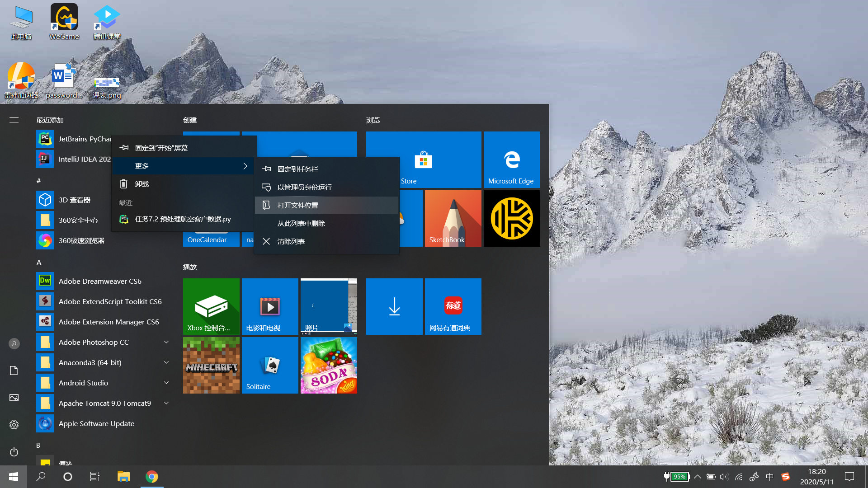Choose 从此列表中删除 in submenu
This screenshot has width=868, height=488.
click(x=326, y=223)
